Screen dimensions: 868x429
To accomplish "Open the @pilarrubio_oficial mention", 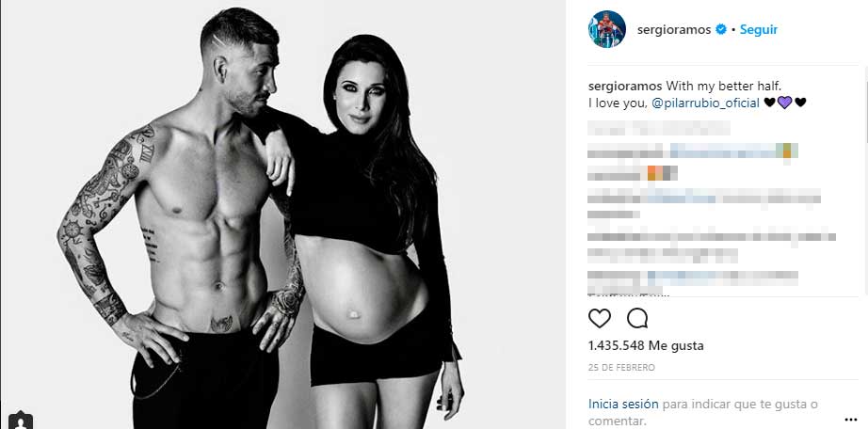I will click(x=706, y=103).
